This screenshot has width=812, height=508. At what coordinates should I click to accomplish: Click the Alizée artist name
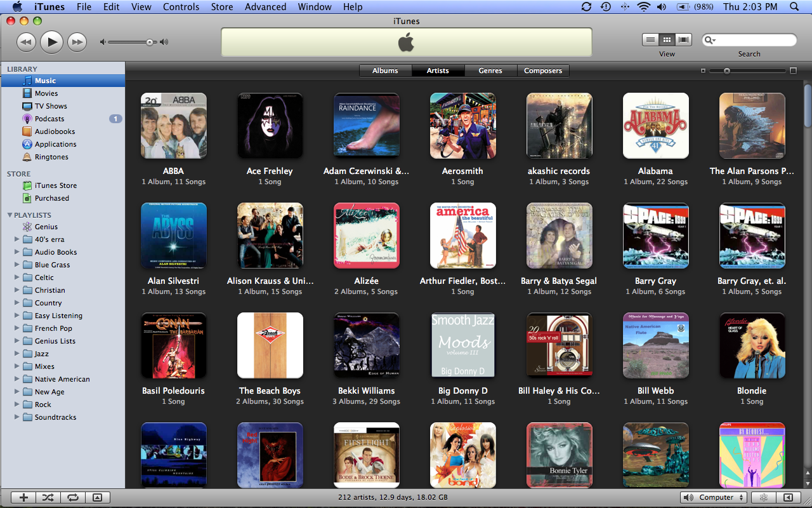(x=367, y=281)
